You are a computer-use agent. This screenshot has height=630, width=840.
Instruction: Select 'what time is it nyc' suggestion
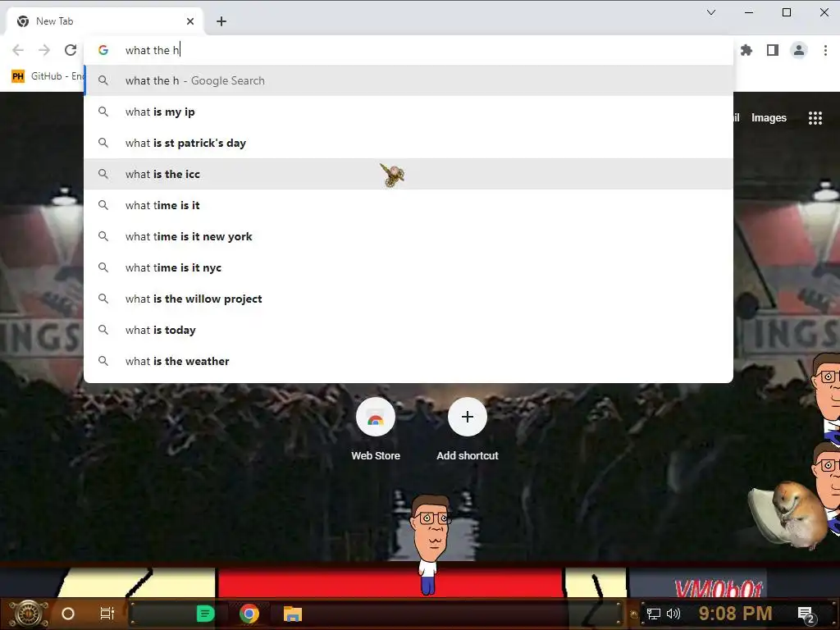[409, 267]
